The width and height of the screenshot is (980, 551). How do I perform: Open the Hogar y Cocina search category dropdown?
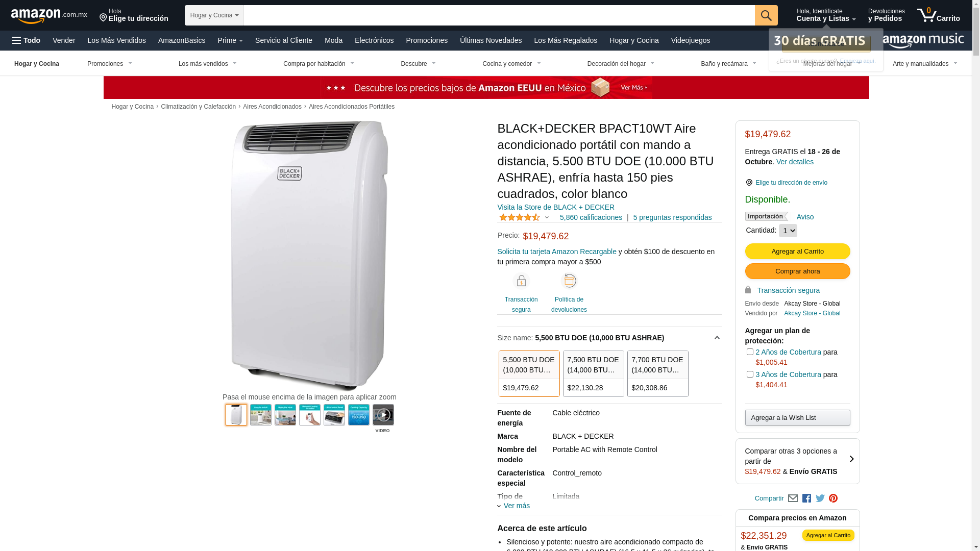(214, 15)
